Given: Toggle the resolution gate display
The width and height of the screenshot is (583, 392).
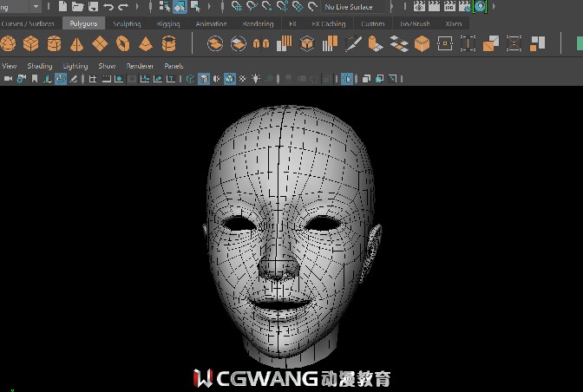Looking at the screenshot, I should pyautogui.click(x=119, y=79).
